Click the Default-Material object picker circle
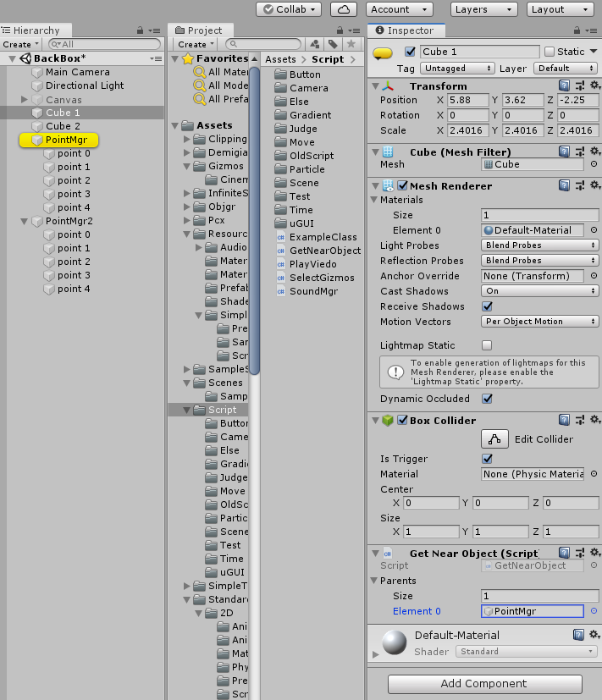Viewport: 602px width, 700px height. (x=594, y=230)
